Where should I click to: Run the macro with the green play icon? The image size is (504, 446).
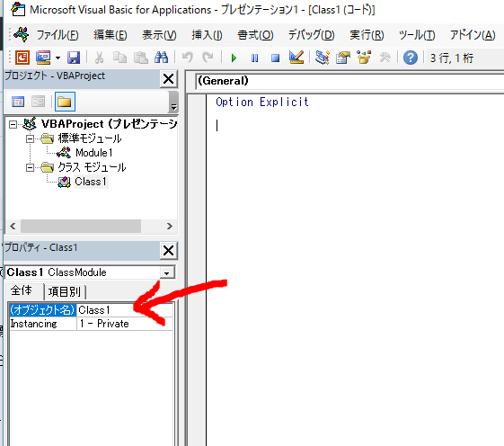pyautogui.click(x=234, y=58)
